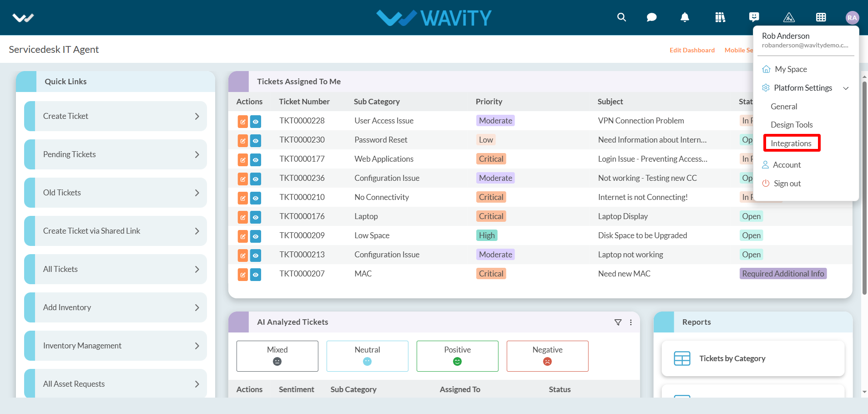Open the search icon in the header
The image size is (868, 414).
tap(621, 17)
